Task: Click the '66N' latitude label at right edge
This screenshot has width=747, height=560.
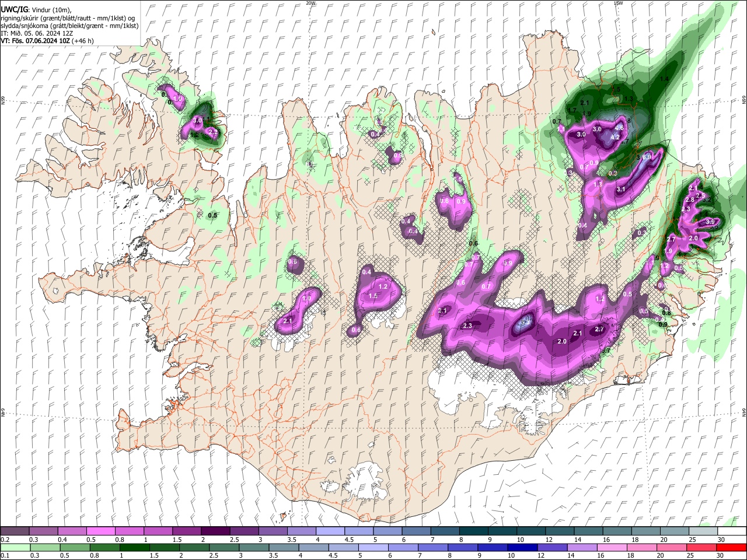Action: point(744,101)
